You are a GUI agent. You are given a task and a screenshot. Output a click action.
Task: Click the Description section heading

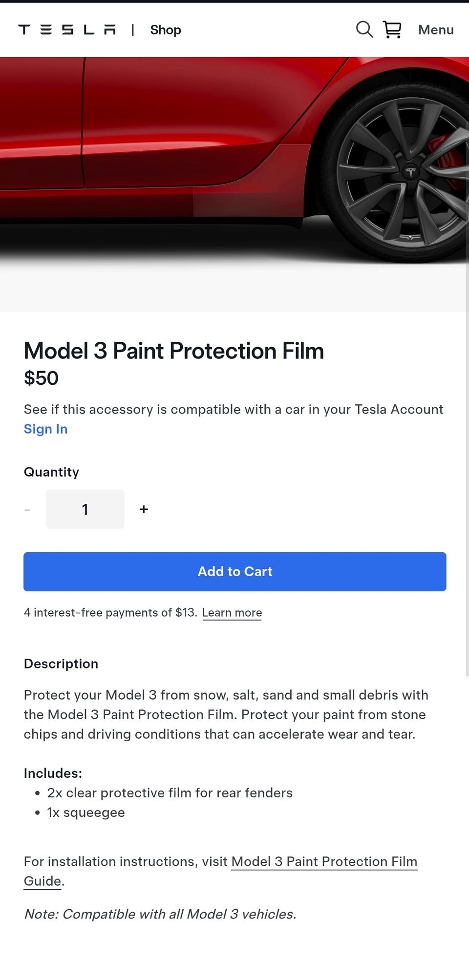point(61,664)
